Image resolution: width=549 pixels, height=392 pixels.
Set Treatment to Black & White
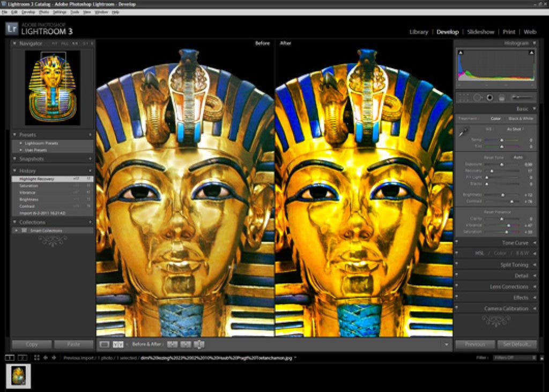click(521, 118)
